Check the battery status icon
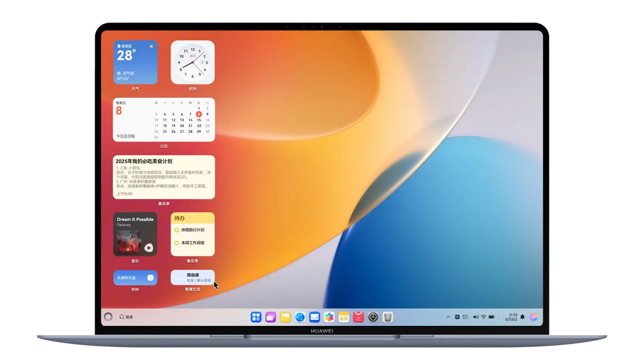 tap(492, 317)
